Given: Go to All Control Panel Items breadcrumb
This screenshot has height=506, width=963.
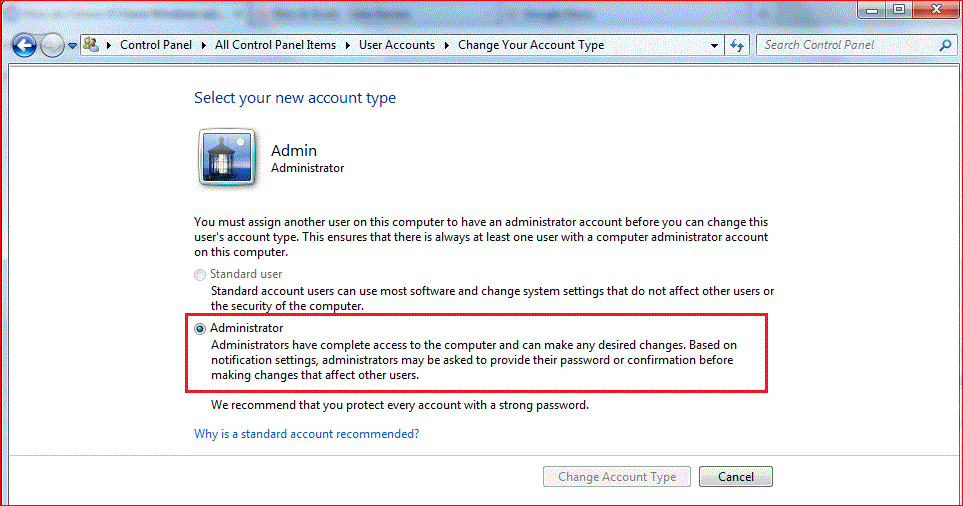Looking at the screenshot, I should 275,45.
